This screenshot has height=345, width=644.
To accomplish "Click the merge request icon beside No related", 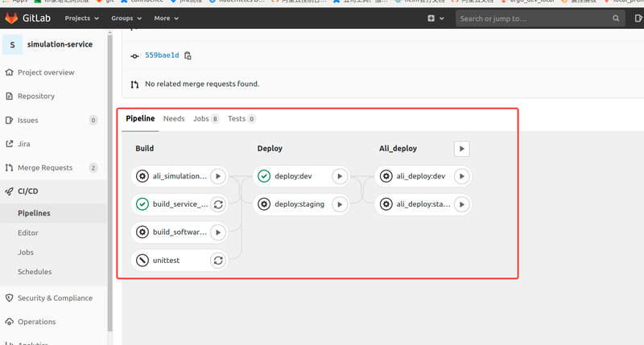I will click(x=134, y=84).
